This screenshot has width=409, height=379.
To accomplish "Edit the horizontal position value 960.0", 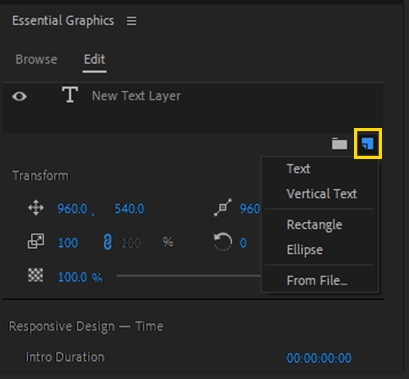I will pos(72,209).
